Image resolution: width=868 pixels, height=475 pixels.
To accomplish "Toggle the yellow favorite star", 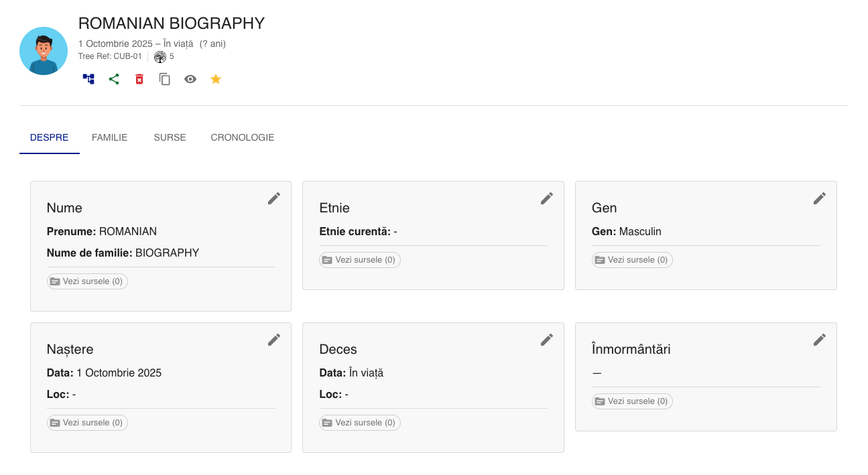I will point(216,79).
